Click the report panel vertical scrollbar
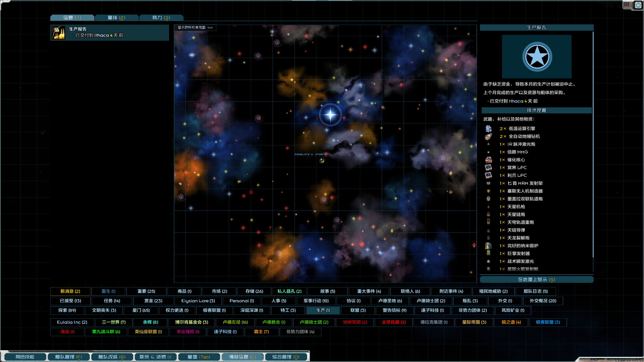This screenshot has height=362, width=644. [x=593, y=145]
